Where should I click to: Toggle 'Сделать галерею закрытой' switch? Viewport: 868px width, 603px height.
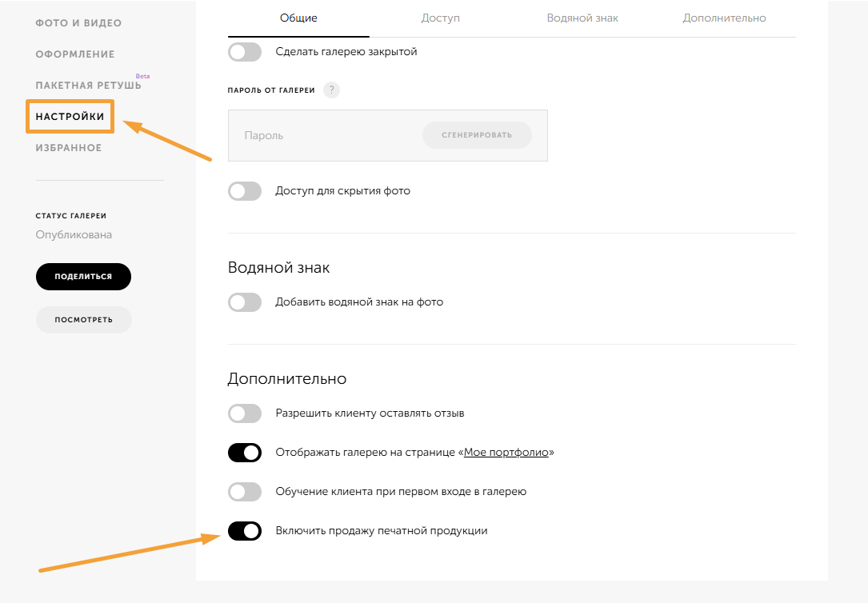point(245,52)
